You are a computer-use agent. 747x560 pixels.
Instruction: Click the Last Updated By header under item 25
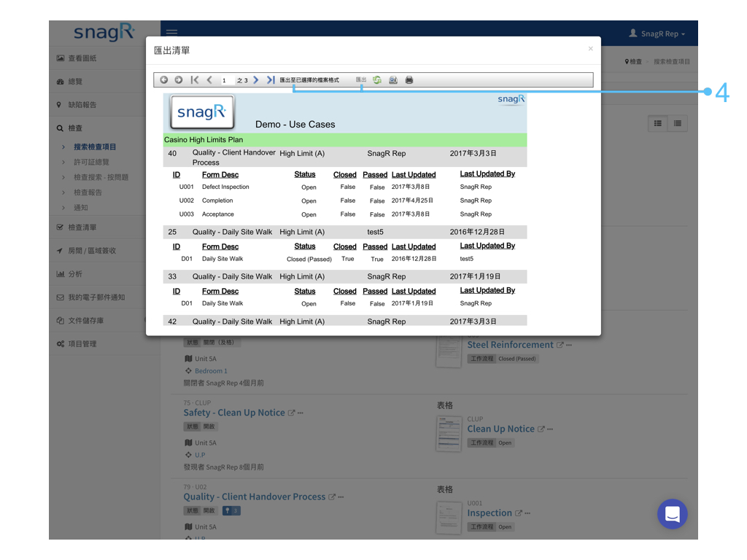point(487,246)
